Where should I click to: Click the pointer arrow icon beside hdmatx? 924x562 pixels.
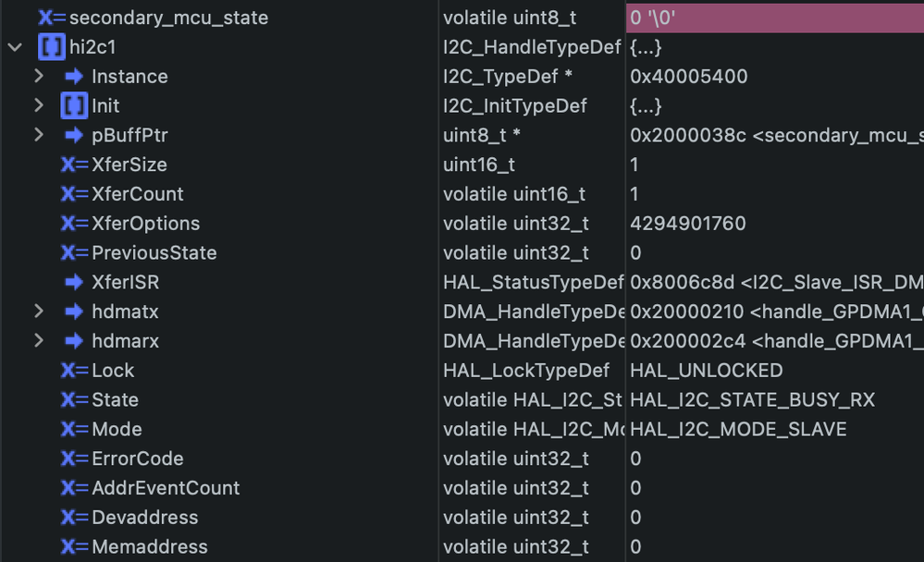pyautogui.click(x=73, y=312)
